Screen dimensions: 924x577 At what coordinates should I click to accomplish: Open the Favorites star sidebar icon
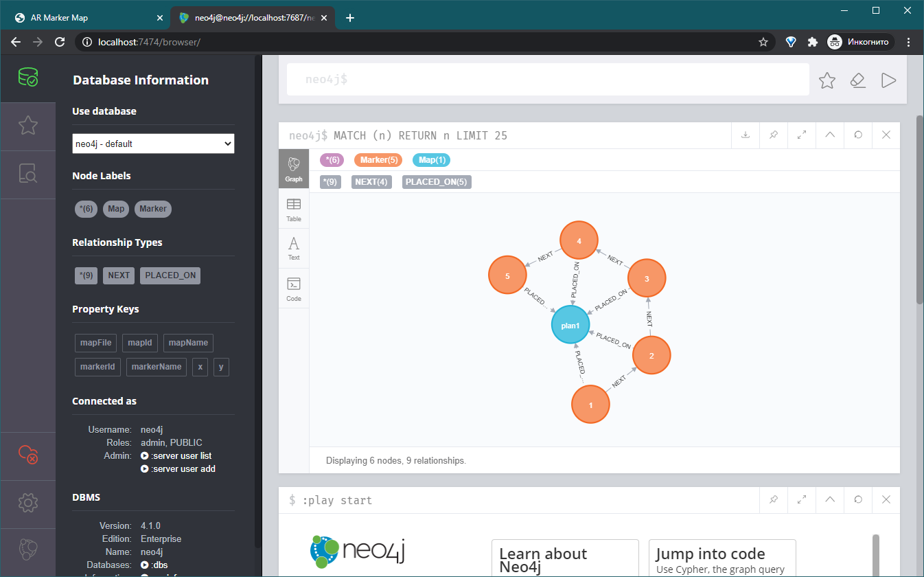pos(27,126)
